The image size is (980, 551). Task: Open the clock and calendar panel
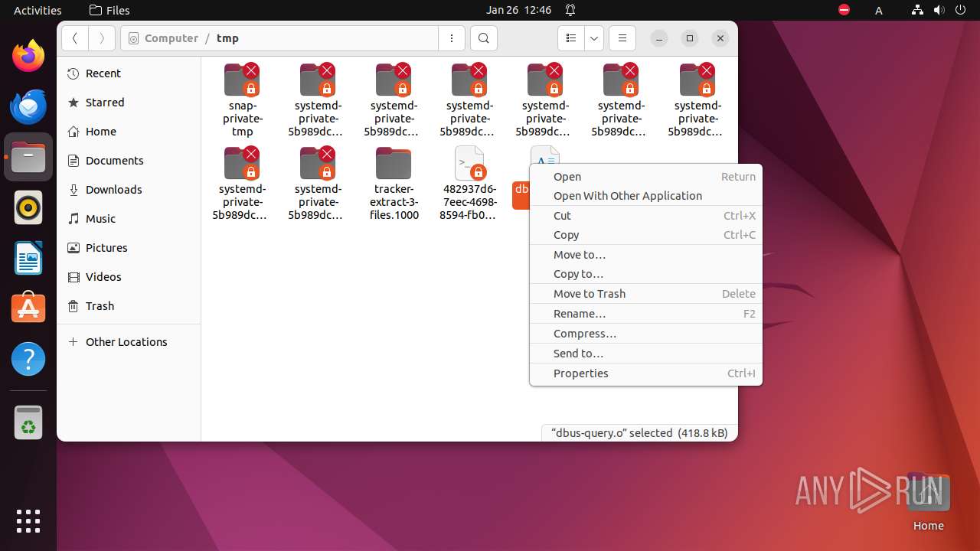(x=518, y=10)
